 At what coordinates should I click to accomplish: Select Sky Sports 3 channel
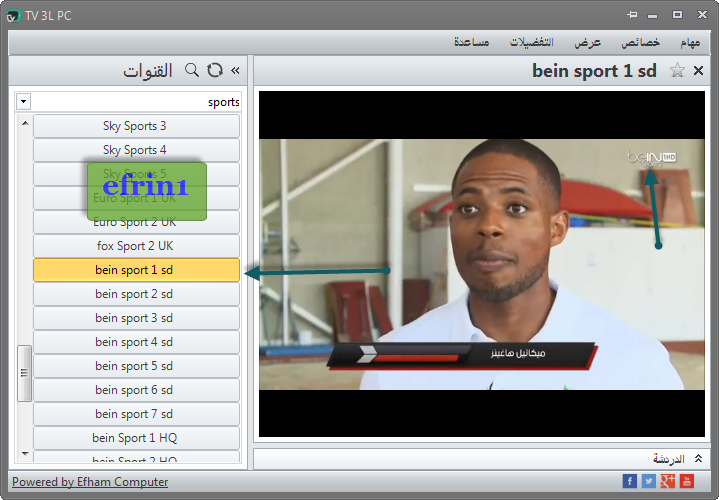(136, 126)
